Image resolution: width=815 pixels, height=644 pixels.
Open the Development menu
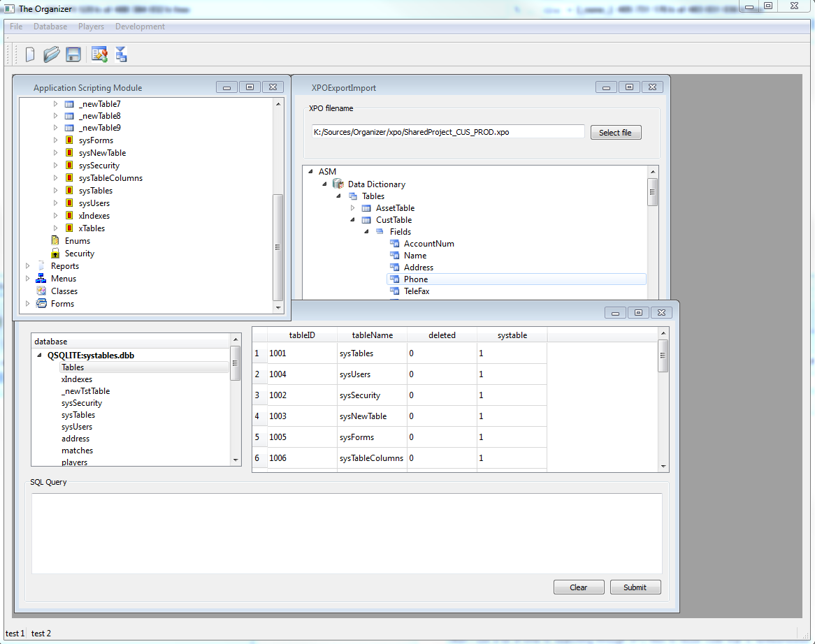pyautogui.click(x=139, y=26)
